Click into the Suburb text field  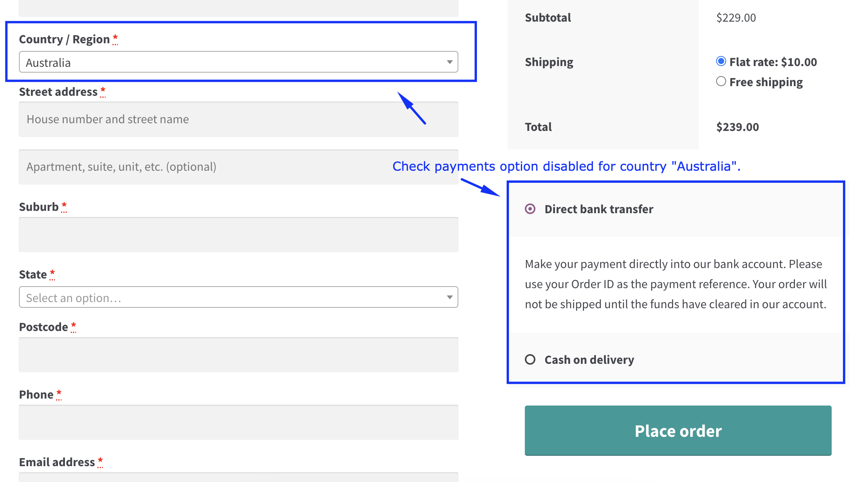[238, 234]
